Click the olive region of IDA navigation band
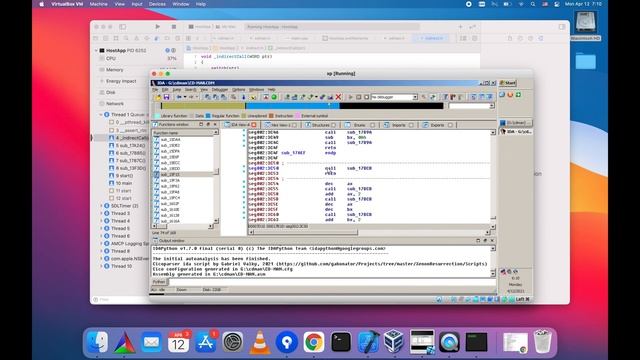Image resolution: width=640 pixels, height=360 pixels. pos(203,106)
